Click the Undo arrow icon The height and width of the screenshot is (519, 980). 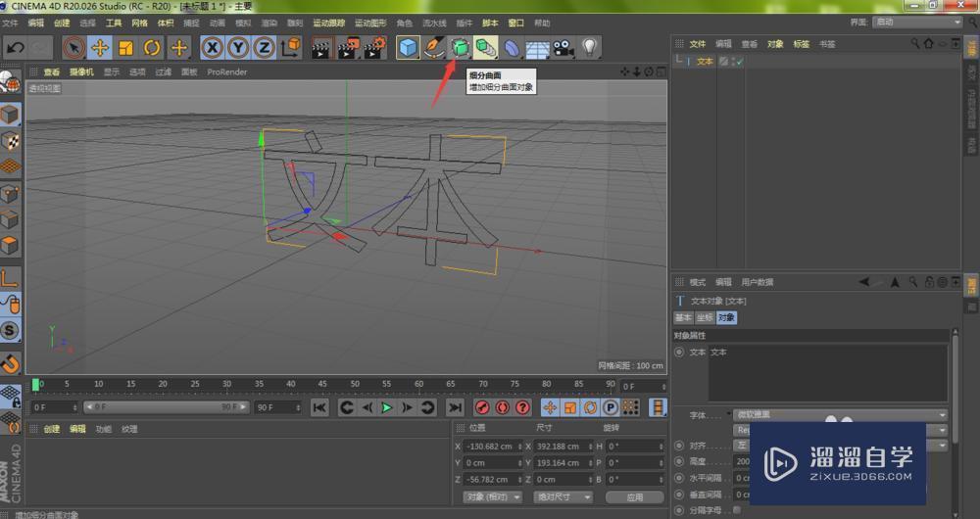[x=16, y=47]
